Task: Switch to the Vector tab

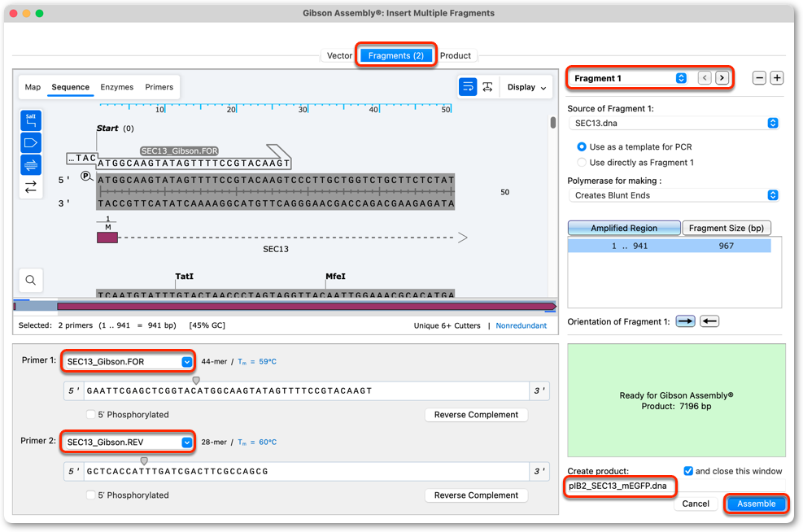Action: coord(339,55)
